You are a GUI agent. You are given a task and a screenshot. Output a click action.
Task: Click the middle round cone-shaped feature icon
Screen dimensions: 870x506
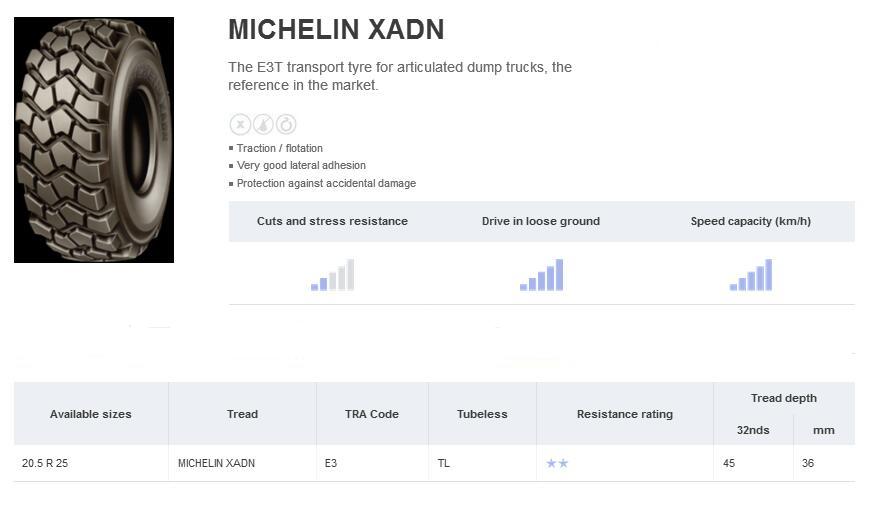point(263,124)
